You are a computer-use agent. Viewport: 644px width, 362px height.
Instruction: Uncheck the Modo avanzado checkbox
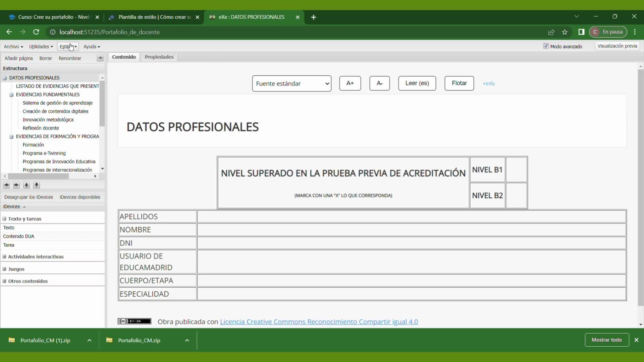[546, 46]
